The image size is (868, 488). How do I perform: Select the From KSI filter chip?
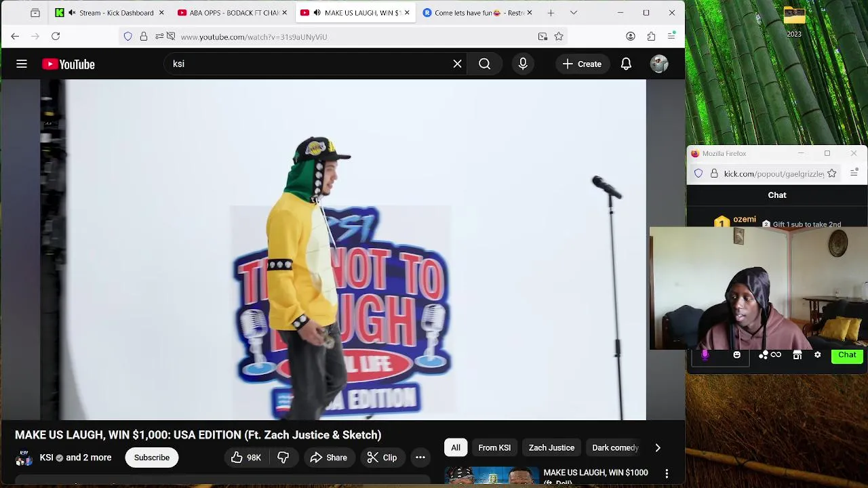pyautogui.click(x=494, y=447)
